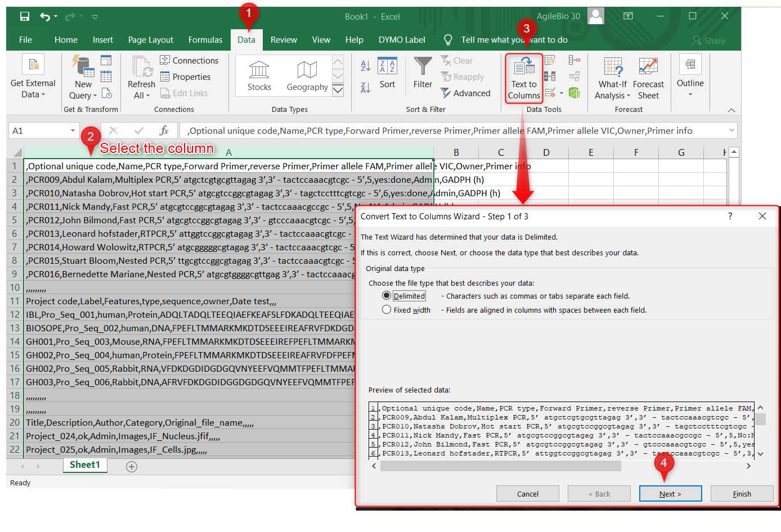Click the wizard Help question mark

[x=730, y=216]
